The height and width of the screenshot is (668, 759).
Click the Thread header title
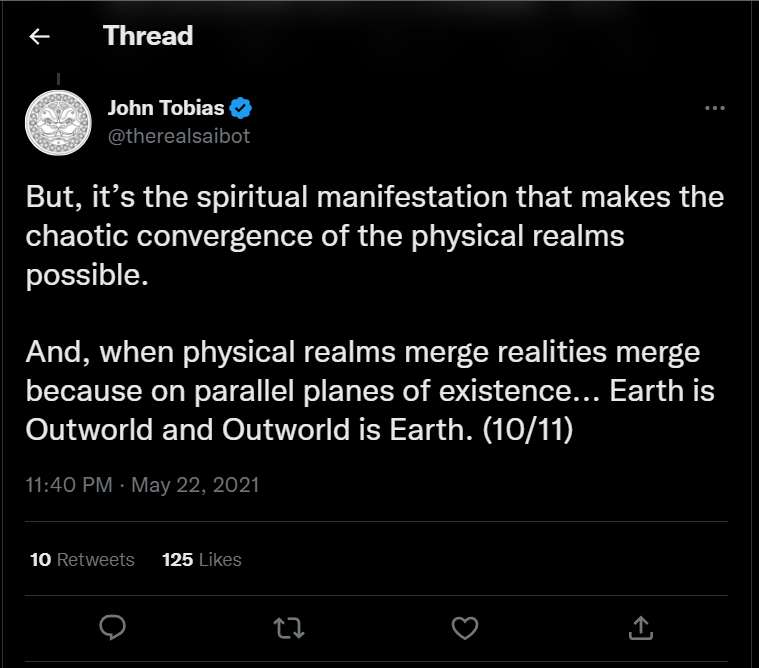tap(148, 36)
